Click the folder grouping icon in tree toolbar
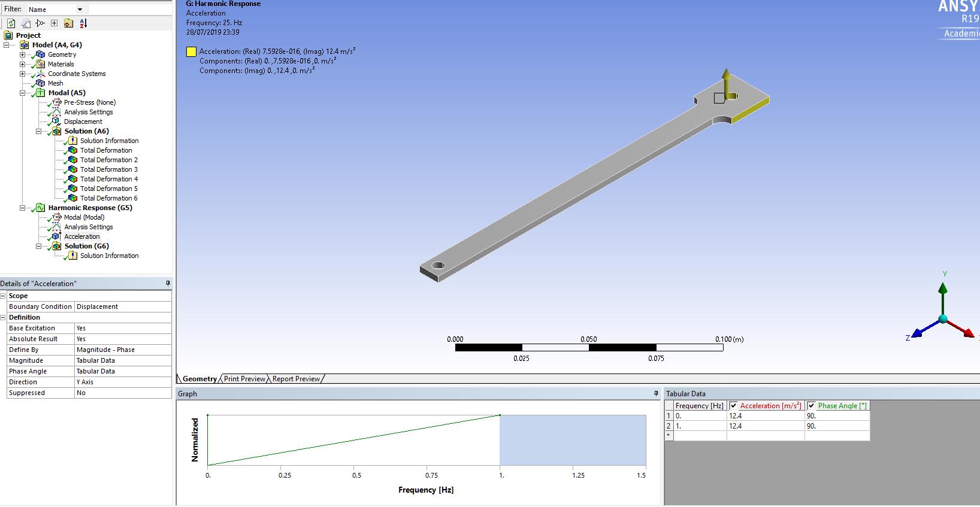980x507 pixels. pos(68,23)
